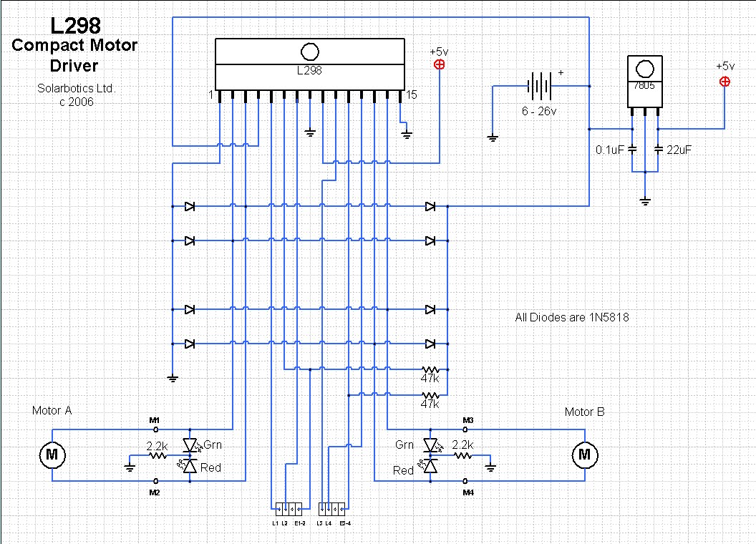Screen dimensions: 756x544
Task: Click the M1 terminal point
Action: point(155,429)
